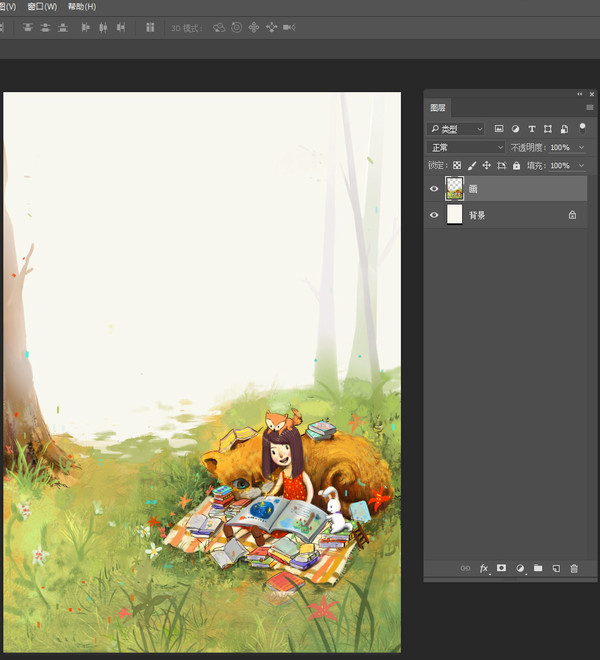
Task: Click the align left edges icon
Action: (x=85, y=28)
